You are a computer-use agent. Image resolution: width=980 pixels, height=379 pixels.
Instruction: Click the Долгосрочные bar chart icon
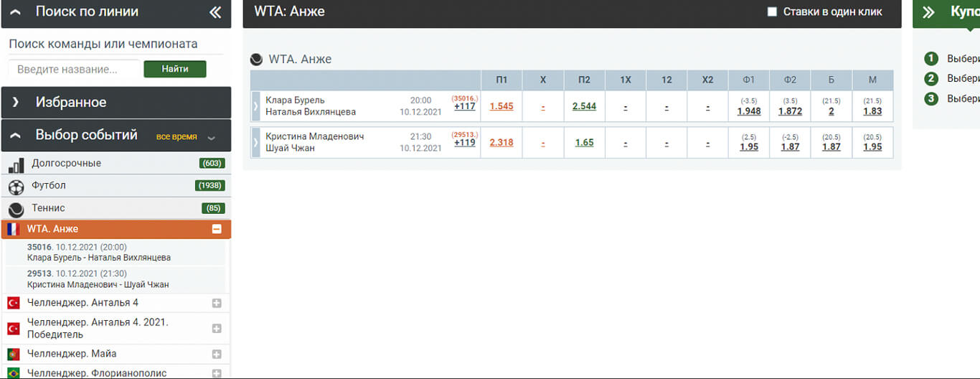(x=16, y=164)
